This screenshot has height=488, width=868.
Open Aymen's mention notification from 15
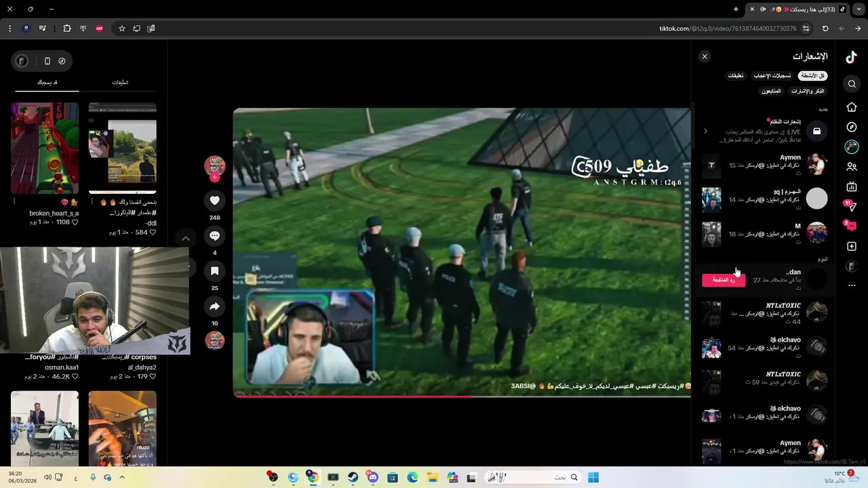(x=764, y=165)
